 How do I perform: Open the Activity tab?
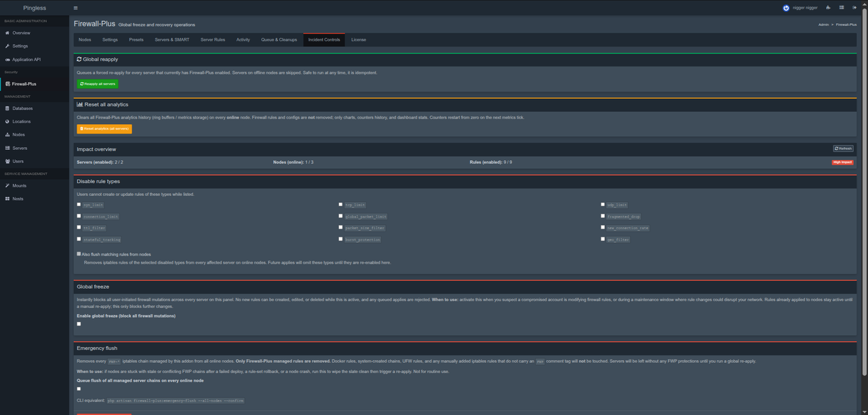(243, 39)
